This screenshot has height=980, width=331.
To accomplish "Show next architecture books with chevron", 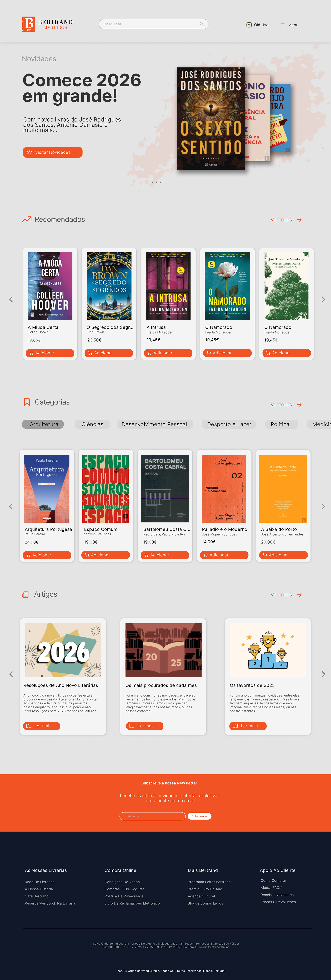I will (x=323, y=506).
